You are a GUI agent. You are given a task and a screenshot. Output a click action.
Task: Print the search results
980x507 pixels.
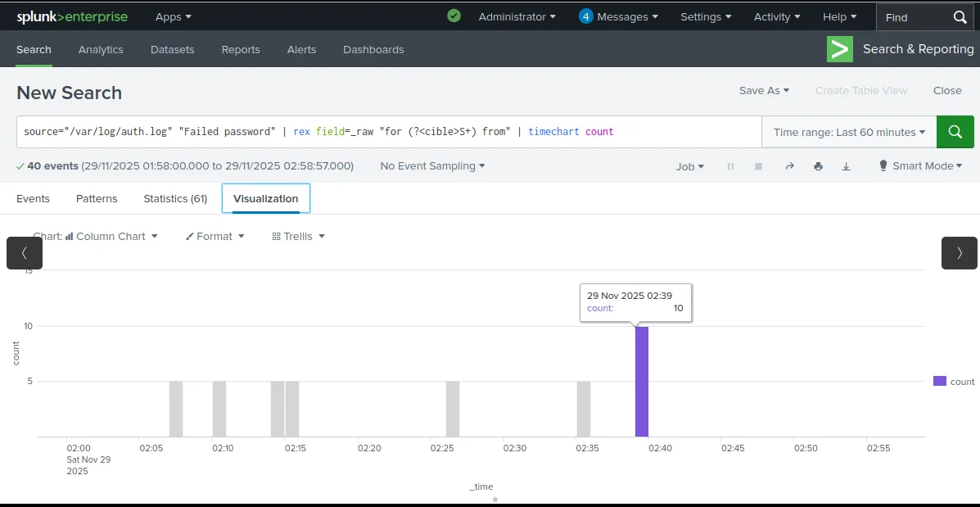coord(818,166)
